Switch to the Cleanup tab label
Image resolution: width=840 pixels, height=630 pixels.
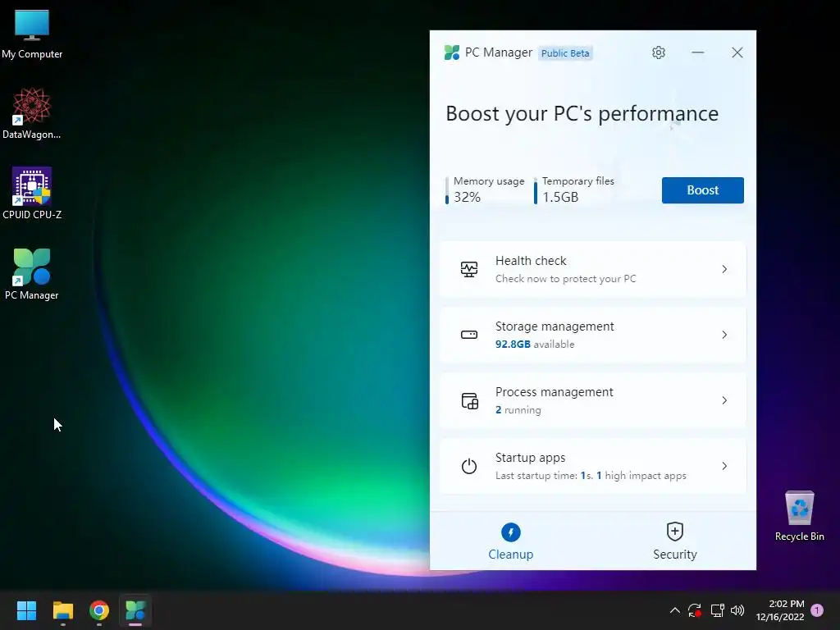pos(510,555)
